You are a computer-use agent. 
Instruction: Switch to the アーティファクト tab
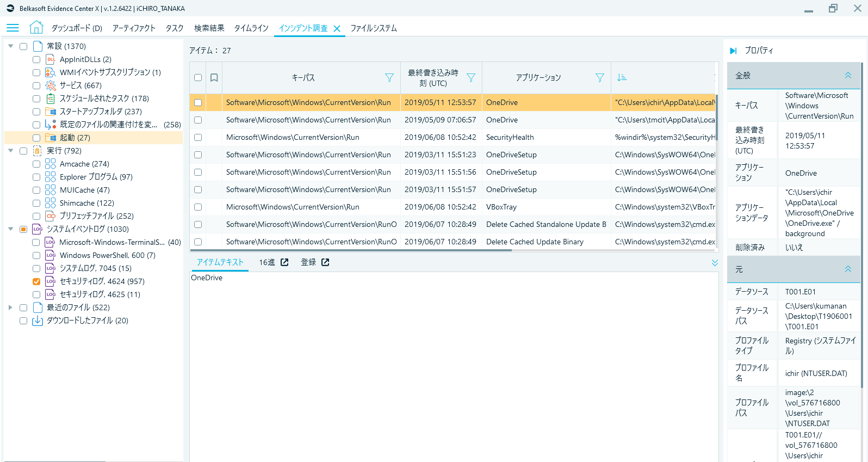134,28
